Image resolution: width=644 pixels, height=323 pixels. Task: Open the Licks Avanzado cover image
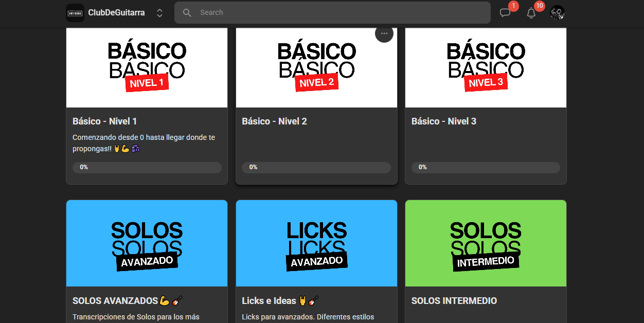[x=316, y=243]
